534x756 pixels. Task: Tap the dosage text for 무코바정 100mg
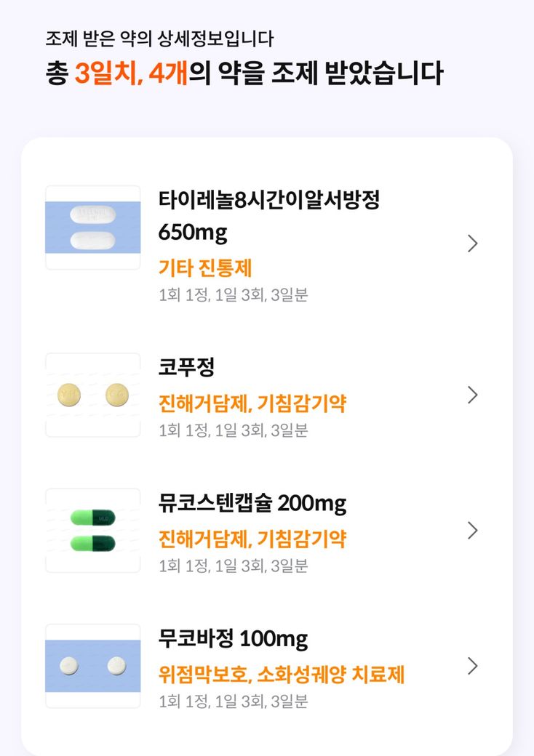pyautogui.click(x=234, y=701)
